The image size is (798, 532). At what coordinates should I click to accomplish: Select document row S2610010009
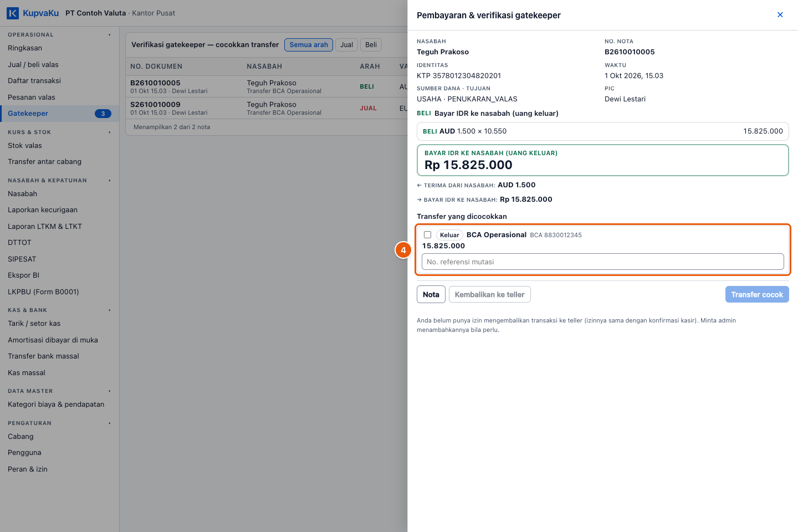(267, 108)
